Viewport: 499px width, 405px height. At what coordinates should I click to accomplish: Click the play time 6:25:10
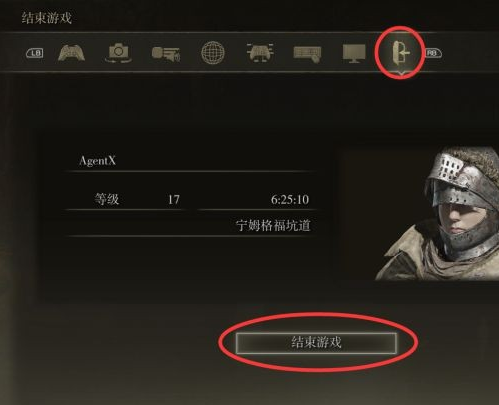point(290,199)
